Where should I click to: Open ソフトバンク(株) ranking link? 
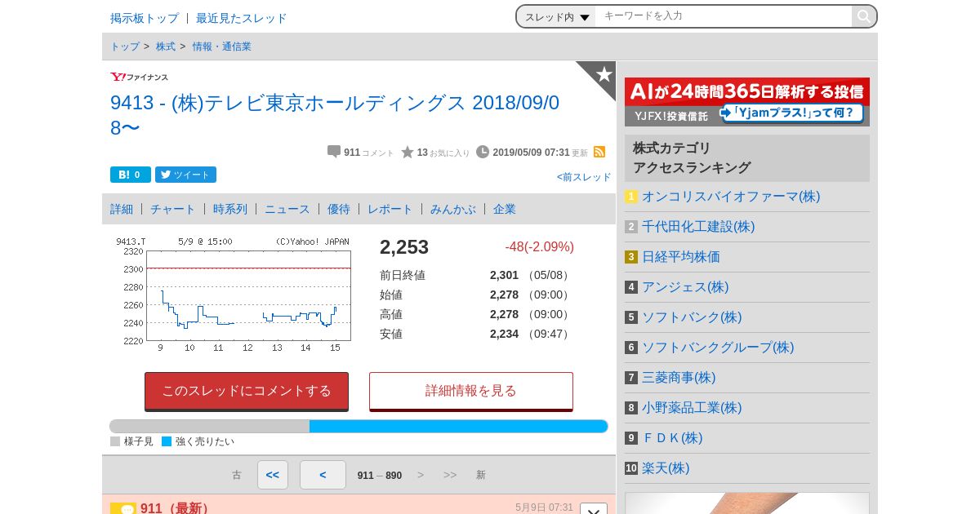coord(692,317)
